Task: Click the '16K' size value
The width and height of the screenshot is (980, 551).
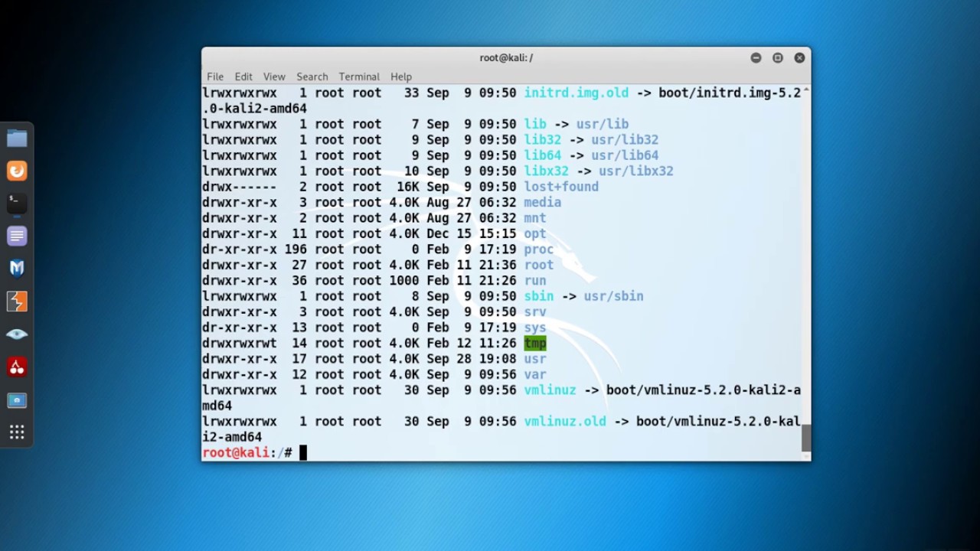Action: [x=408, y=187]
